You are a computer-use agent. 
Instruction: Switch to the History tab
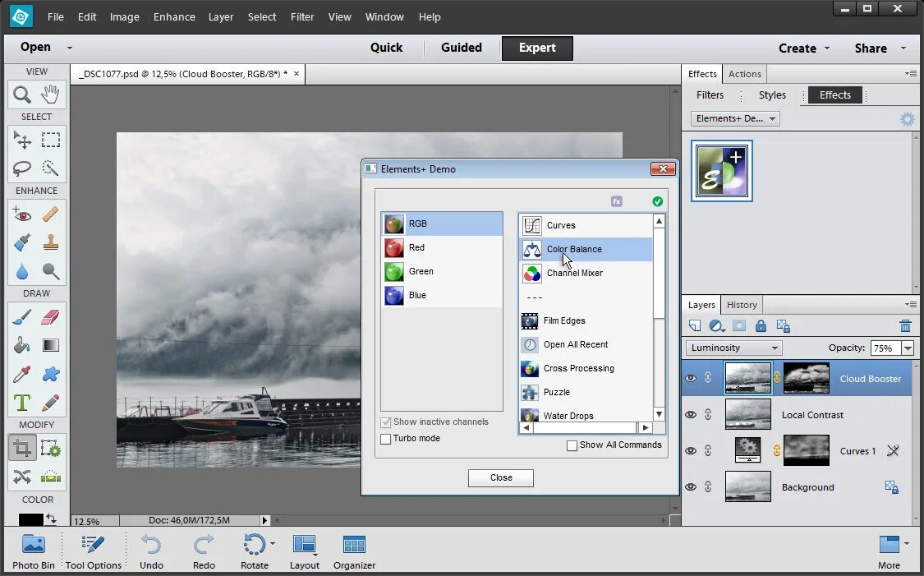coord(741,304)
